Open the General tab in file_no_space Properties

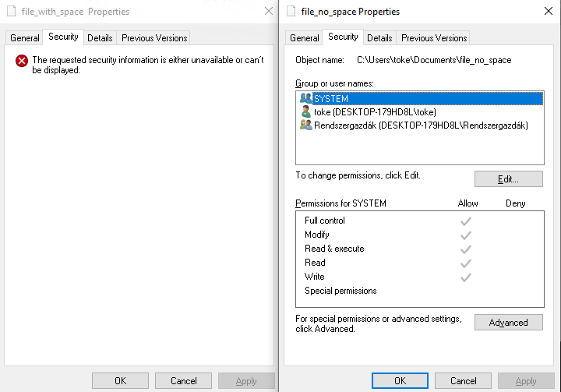(305, 37)
